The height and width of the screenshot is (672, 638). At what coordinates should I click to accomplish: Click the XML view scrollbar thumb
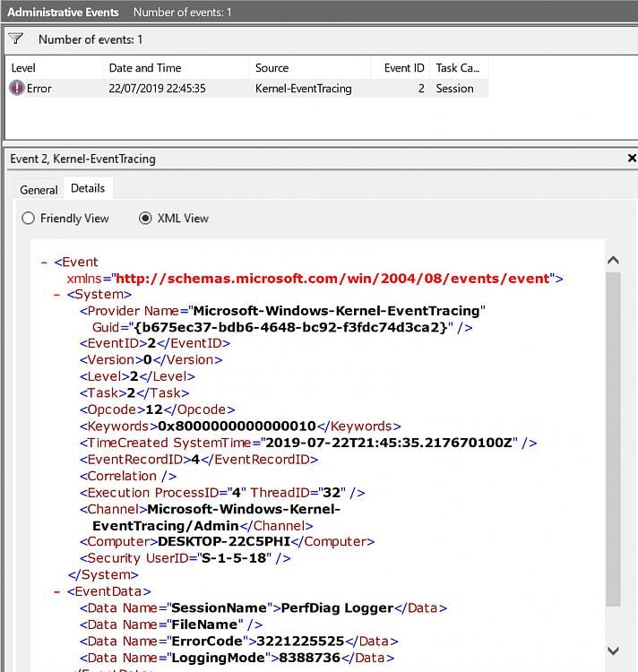[613, 439]
